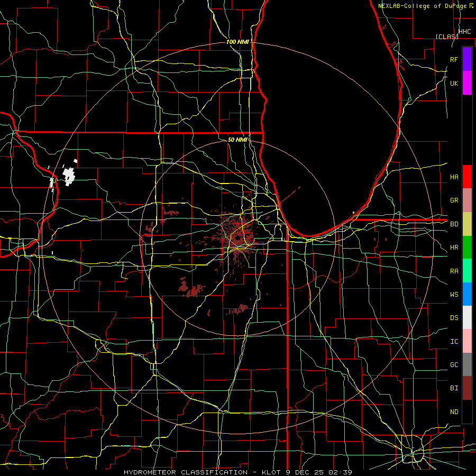Screen dimensions: 476x476
Task: Click the white DS legend swatch
Action: point(467,317)
